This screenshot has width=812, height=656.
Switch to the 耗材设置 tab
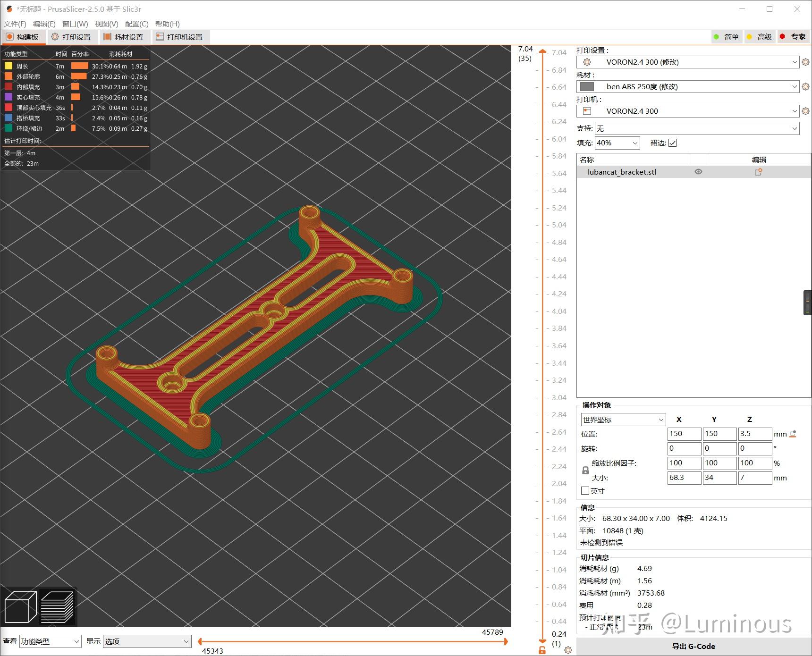pyautogui.click(x=124, y=37)
